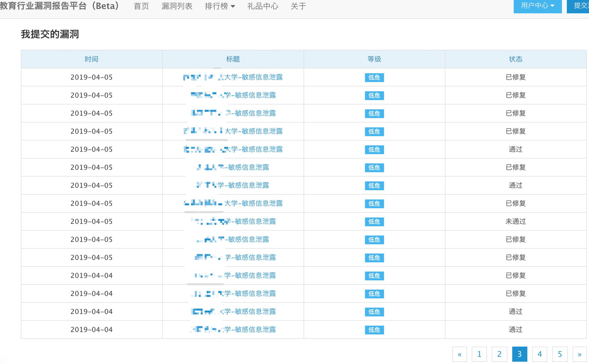Expand the 用户中心 dropdown button
Image resolution: width=589 pixels, height=364 pixels.
tap(538, 6)
